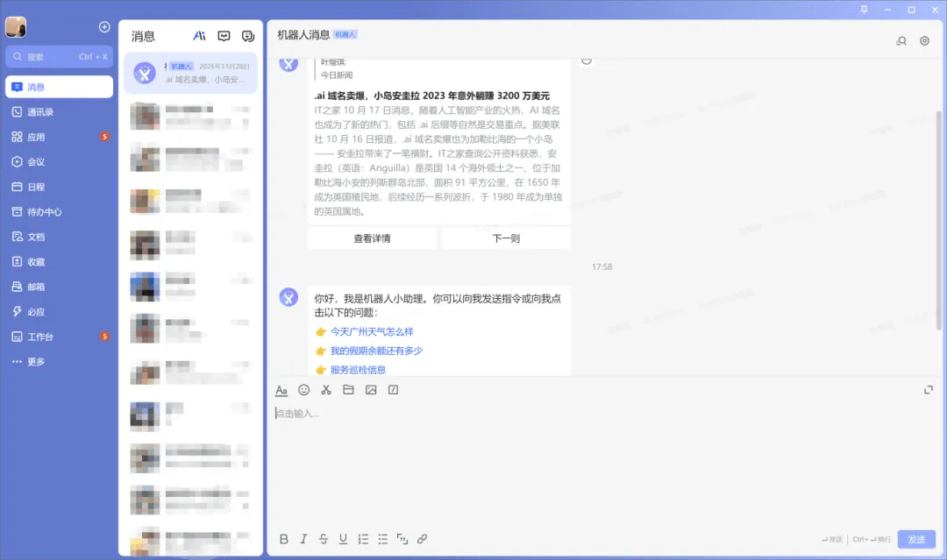Click the slash command icon
This screenshot has height=560, width=947.
click(393, 390)
